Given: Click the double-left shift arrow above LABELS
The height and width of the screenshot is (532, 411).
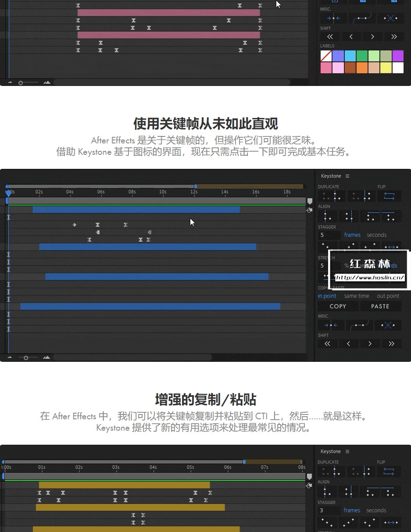Looking at the screenshot, I should tap(330, 37).
